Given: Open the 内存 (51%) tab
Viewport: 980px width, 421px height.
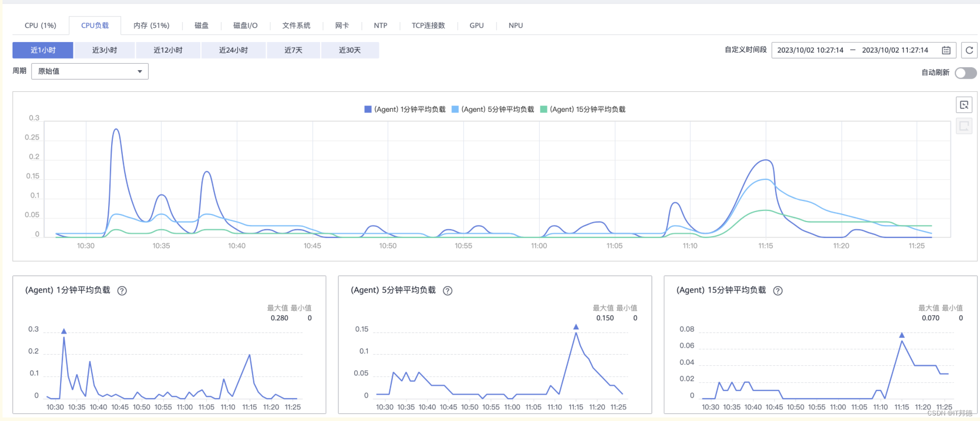Looking at the screenshot, I should 151,26.
